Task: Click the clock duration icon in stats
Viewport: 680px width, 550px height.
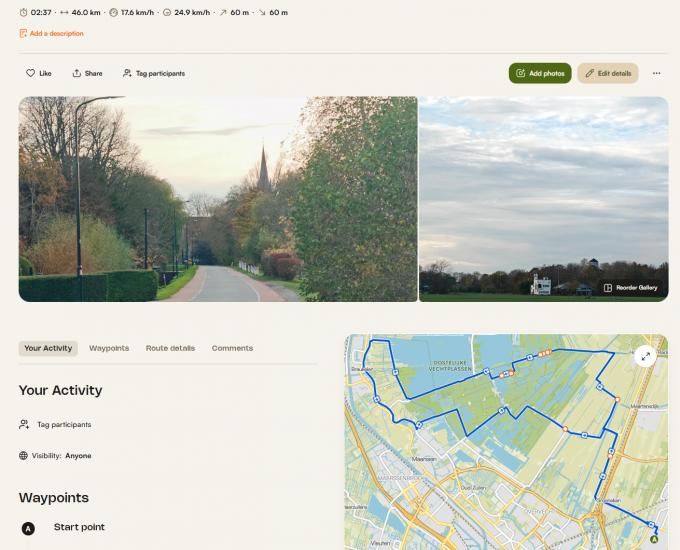Action: click(23, 13)
